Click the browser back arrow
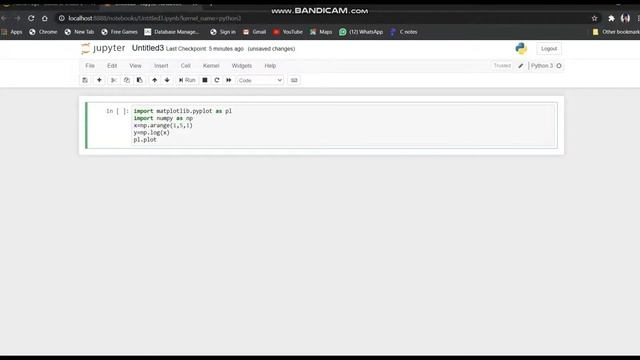Image resolution: width=640 pixels, height=360 pixels. pos(4,18)
